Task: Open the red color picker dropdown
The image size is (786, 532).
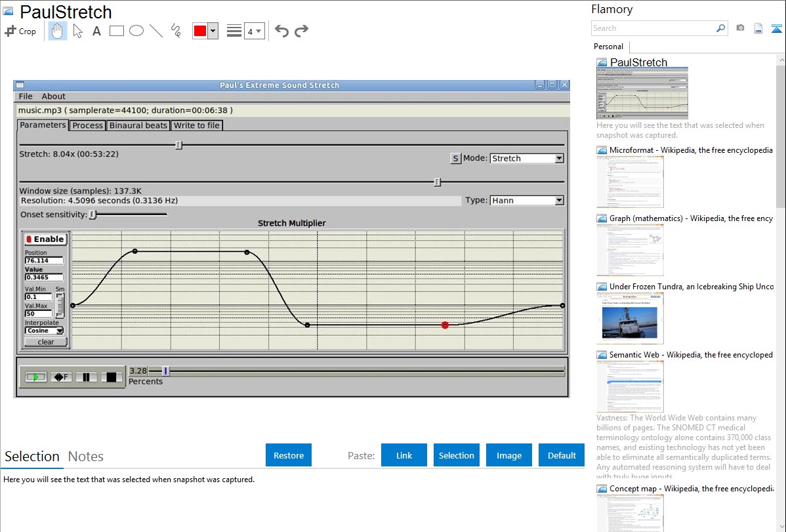Action: [213, 31]
